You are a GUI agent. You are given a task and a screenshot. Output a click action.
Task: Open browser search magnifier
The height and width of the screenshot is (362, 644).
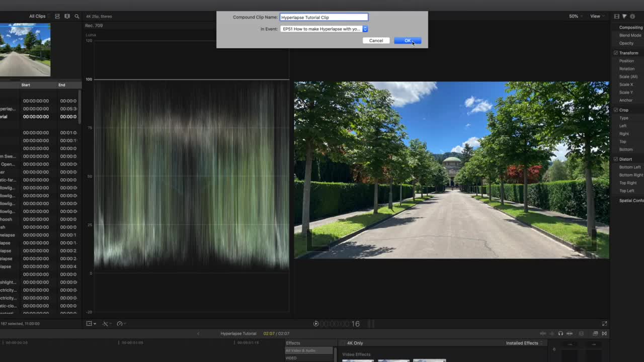tap(77, 16)
